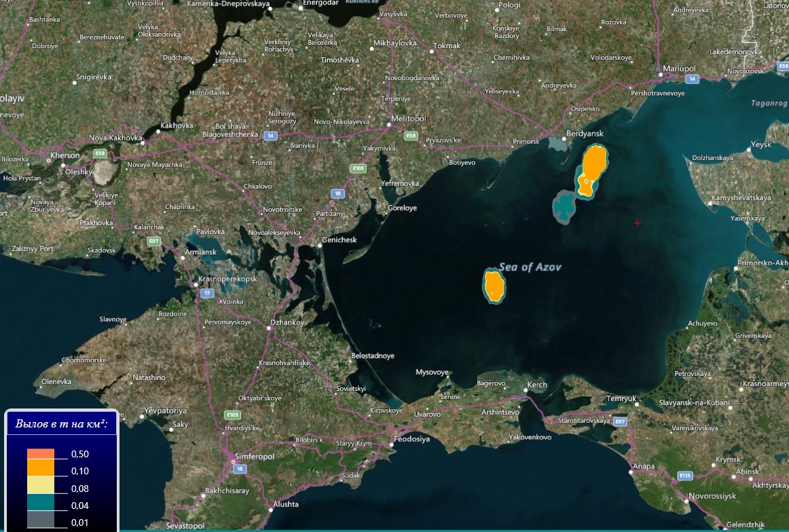Select the Snigirevka town label
Screen dimensions: 789x532
(94, 77)
